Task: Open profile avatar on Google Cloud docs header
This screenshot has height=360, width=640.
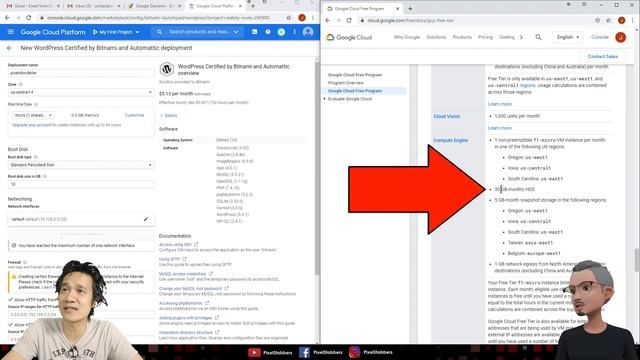Action: pos(620,37)
